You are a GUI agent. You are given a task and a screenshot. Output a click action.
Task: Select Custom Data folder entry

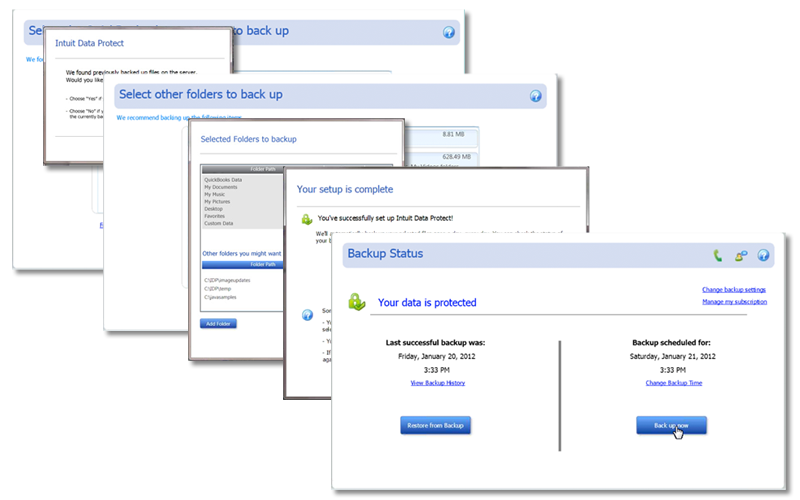pos(219,222)
